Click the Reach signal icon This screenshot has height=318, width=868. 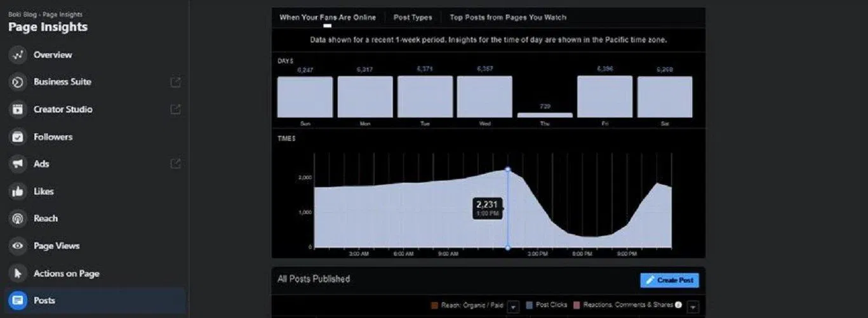tap(18, 218)
